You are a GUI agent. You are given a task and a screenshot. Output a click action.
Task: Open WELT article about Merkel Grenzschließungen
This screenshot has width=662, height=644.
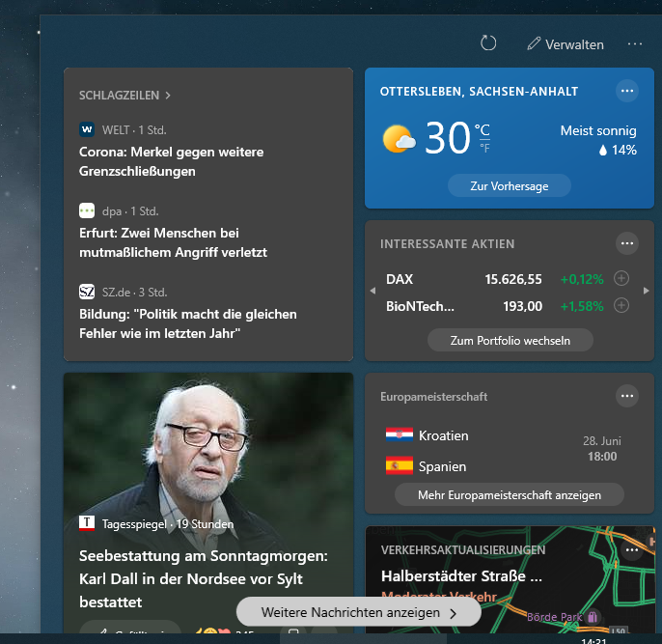point(171,161)
